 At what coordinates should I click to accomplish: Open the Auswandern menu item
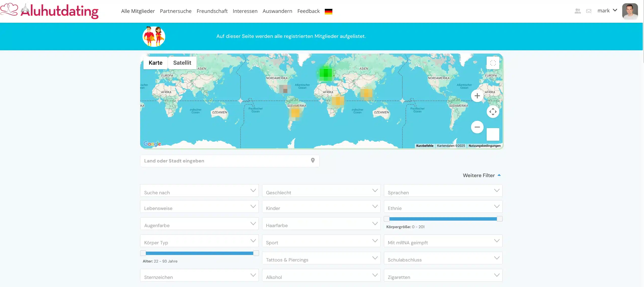tap(277, 11)
